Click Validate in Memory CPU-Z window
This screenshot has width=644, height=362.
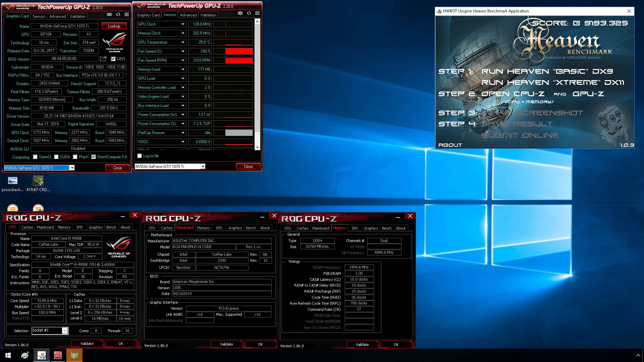click(362, 345)
